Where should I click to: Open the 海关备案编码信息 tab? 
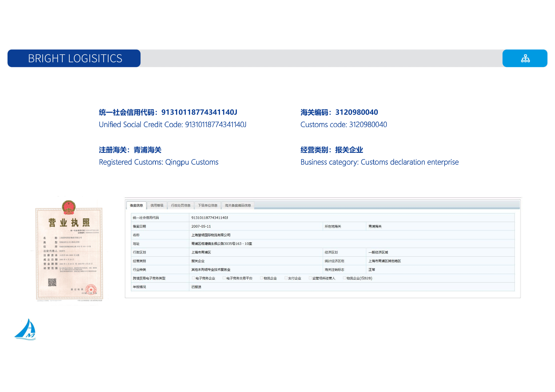tap(238, 205)
